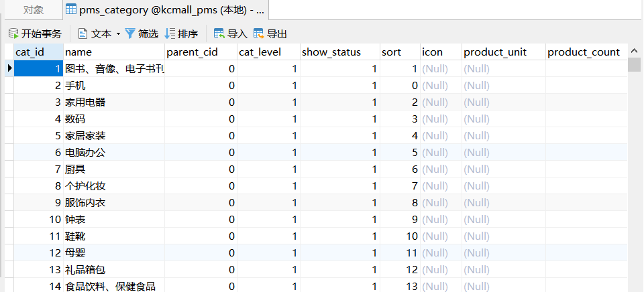Click the Export (导出) icon
The width and height of the screenshot is (644, 292).
pos(259,33)
